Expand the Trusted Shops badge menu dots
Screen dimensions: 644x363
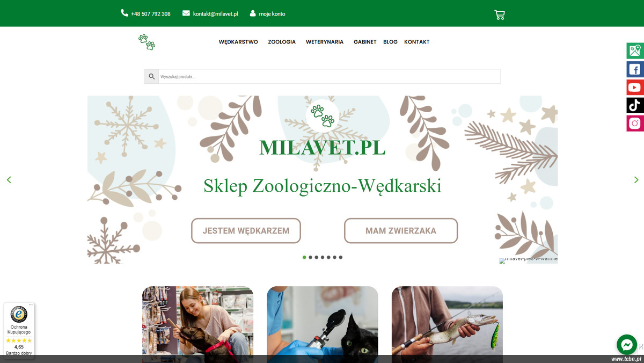pyautogui.click(x=31, y=305)
